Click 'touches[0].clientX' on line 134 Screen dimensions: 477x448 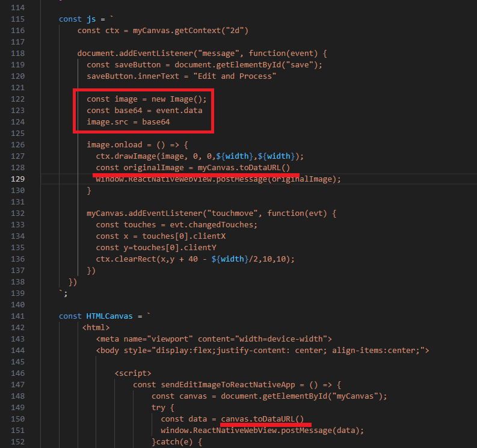[x=183, y=236]
